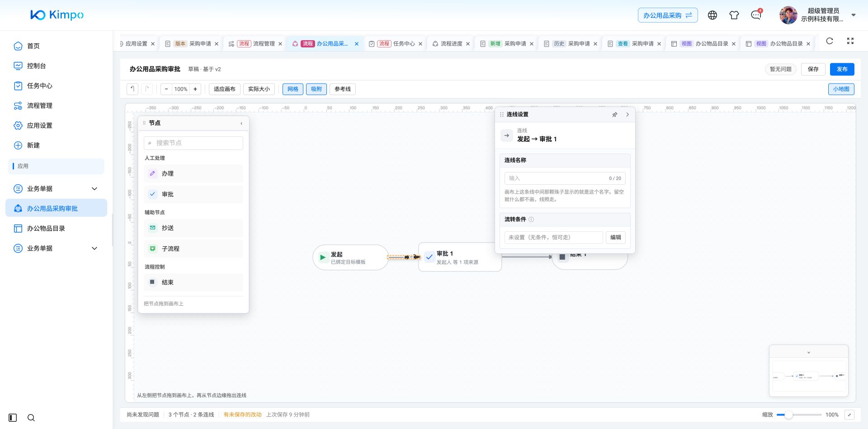Click the 适应画布 fit canvas button
This screenshot has width=868, height=429.
(225, 89)
